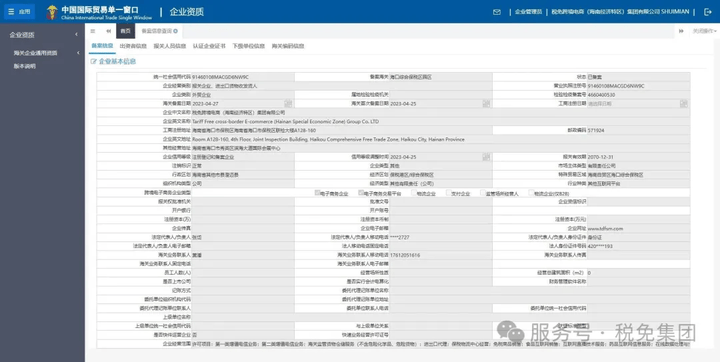
Task: Open the 认证企业证书 sub-tab
Action: click(209, 46)
